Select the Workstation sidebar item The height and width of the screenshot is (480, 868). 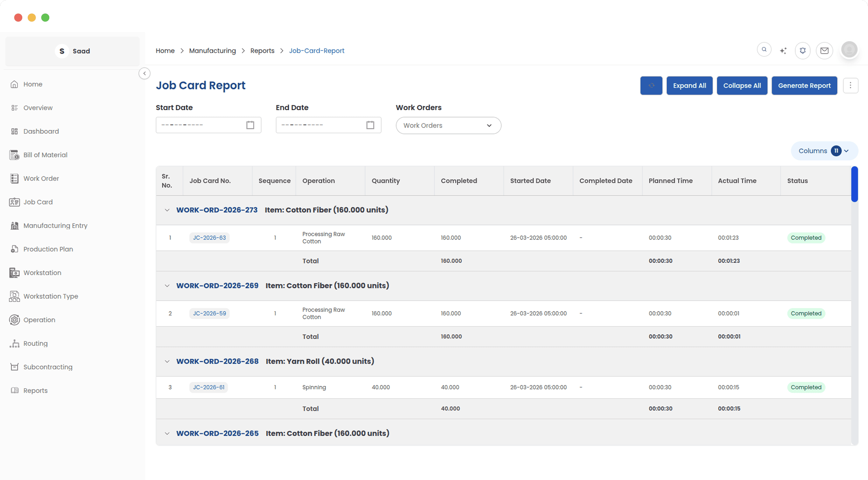pos(42,272)
